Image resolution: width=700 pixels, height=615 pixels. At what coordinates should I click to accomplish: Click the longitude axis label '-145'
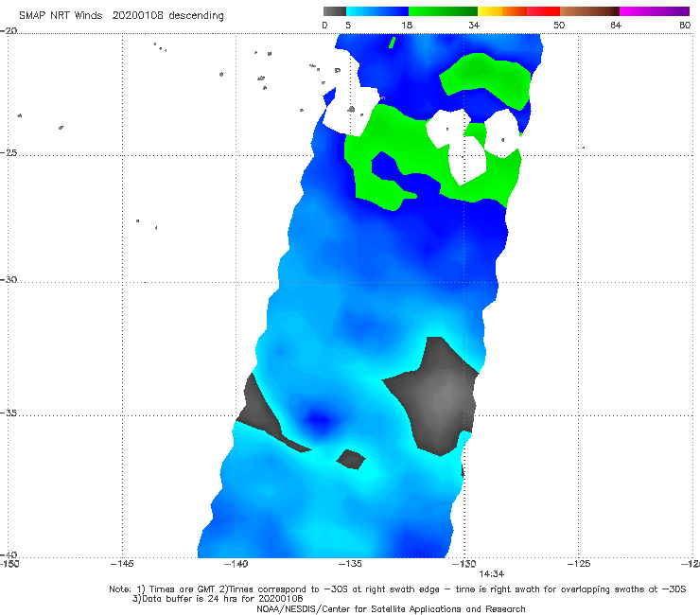tap(122, 564)
